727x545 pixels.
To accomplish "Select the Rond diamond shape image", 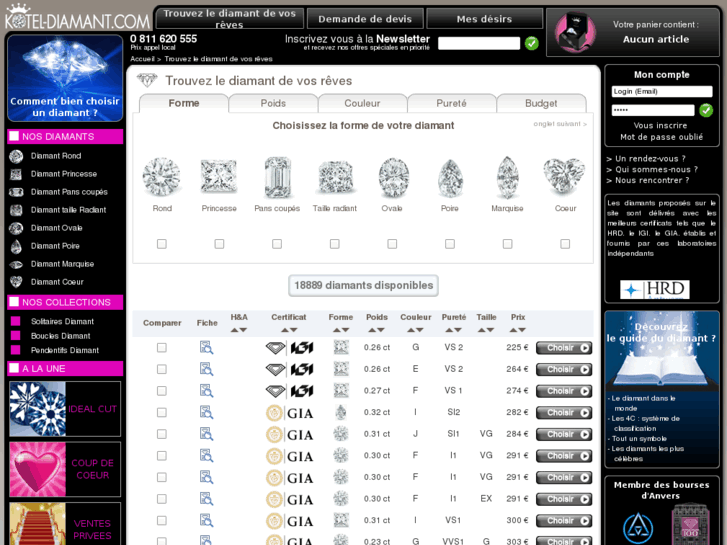I will point(161,177).
